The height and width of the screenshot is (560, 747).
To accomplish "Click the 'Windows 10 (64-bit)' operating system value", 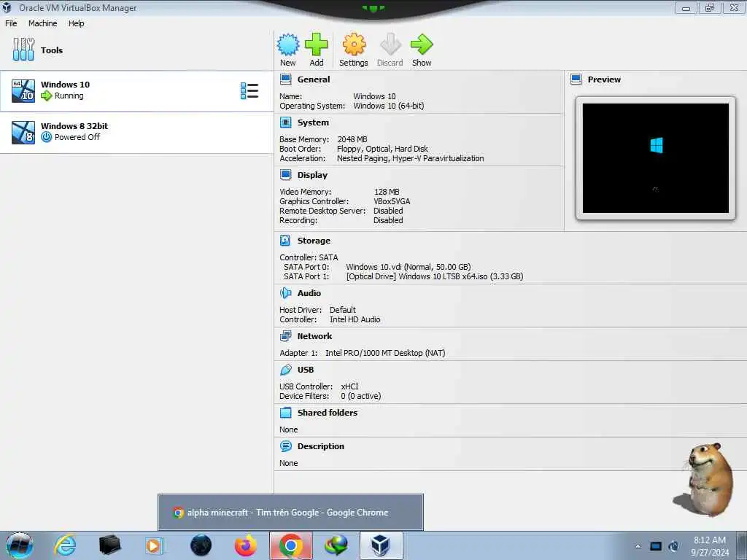I will coord(389,106).
